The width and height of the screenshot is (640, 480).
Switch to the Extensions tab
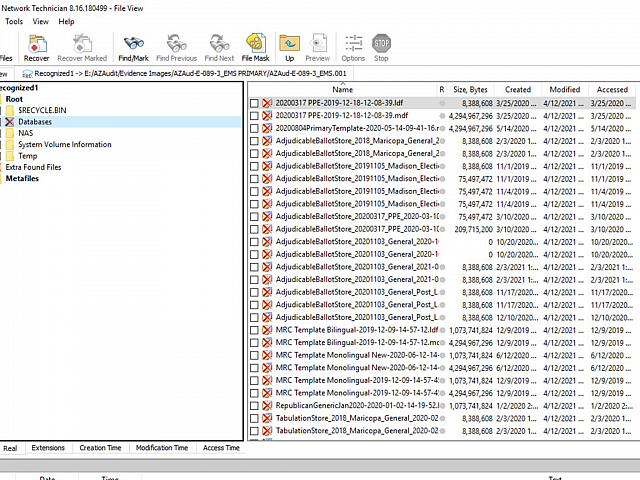click(48, 448)
